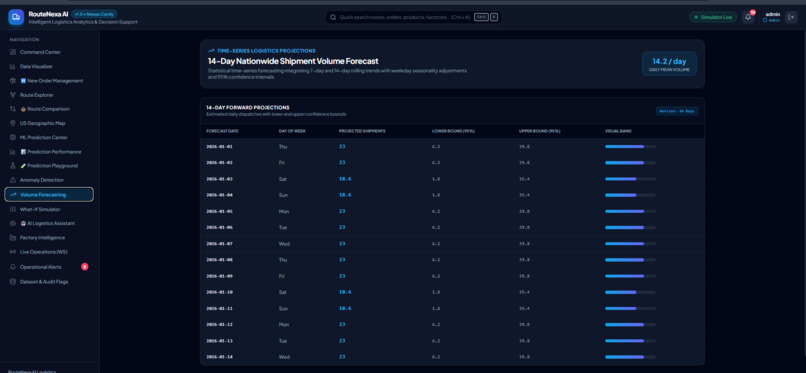This screenshot has height=373, width=806.
Task: Click the quick search input field
Action: click(413, 17)
